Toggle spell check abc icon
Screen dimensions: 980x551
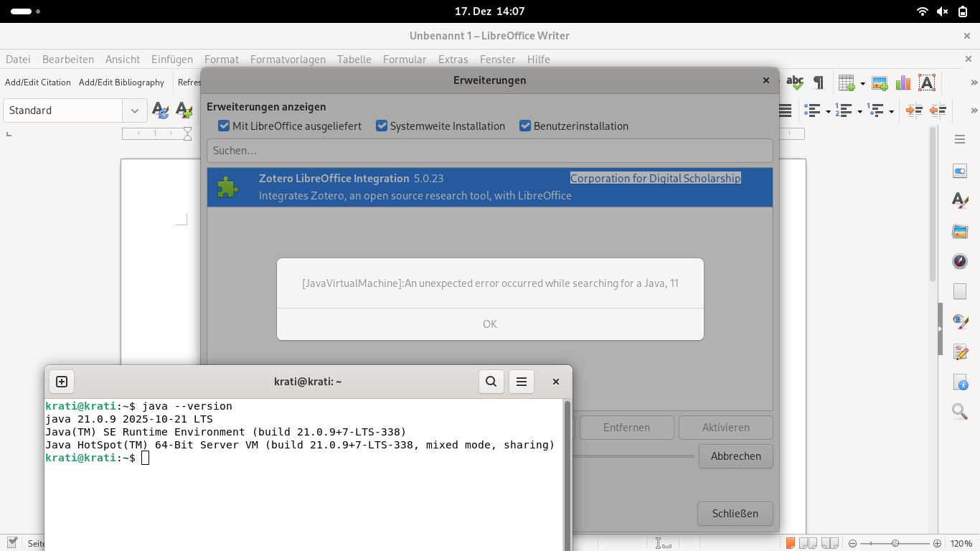pyautogui.click(x=795, y=83)
